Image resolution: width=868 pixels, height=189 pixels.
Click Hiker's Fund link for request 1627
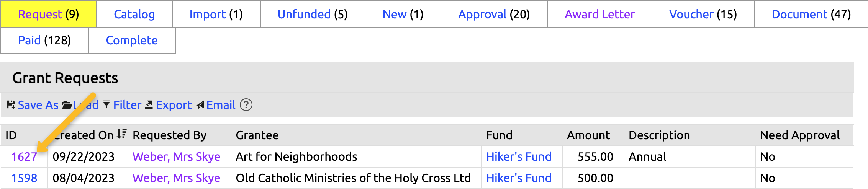click(x=519, y=156)
